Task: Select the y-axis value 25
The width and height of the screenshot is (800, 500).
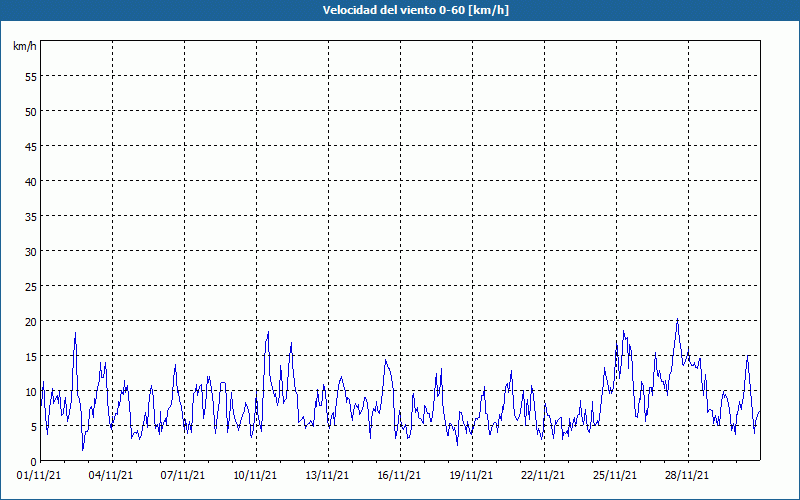Action: [31, 287]
